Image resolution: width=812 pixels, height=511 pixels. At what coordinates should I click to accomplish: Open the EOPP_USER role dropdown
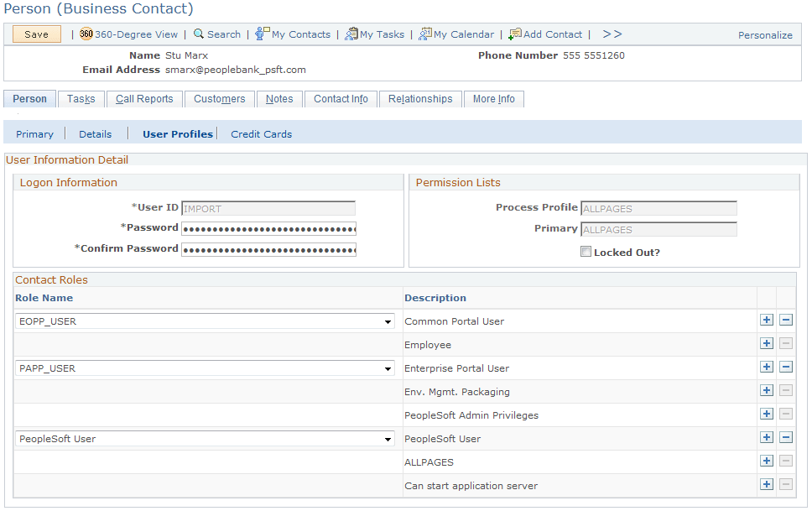(387, 321)
